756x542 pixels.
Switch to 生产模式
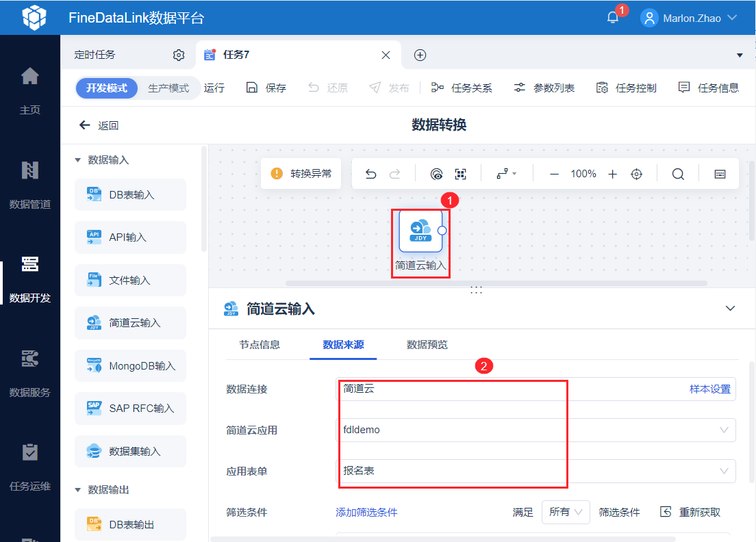coord(168,88)
